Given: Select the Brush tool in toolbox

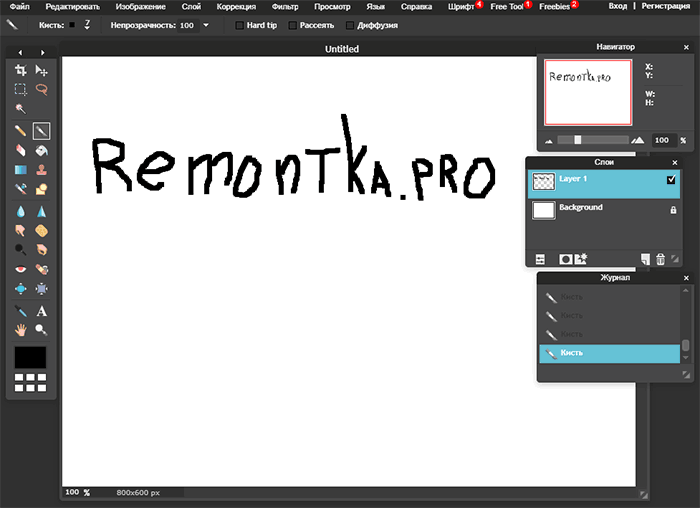Looking at the screenshot, I should coord(42,131).
